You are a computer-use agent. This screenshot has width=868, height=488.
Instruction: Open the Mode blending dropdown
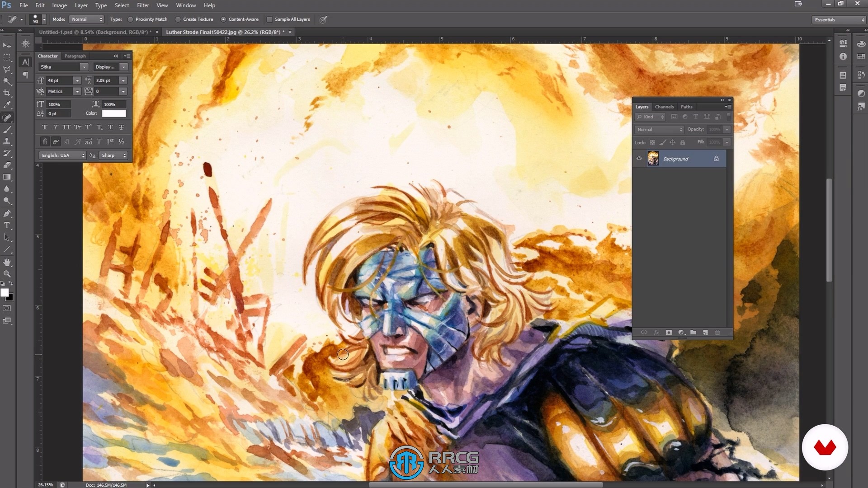click(86, 19)
